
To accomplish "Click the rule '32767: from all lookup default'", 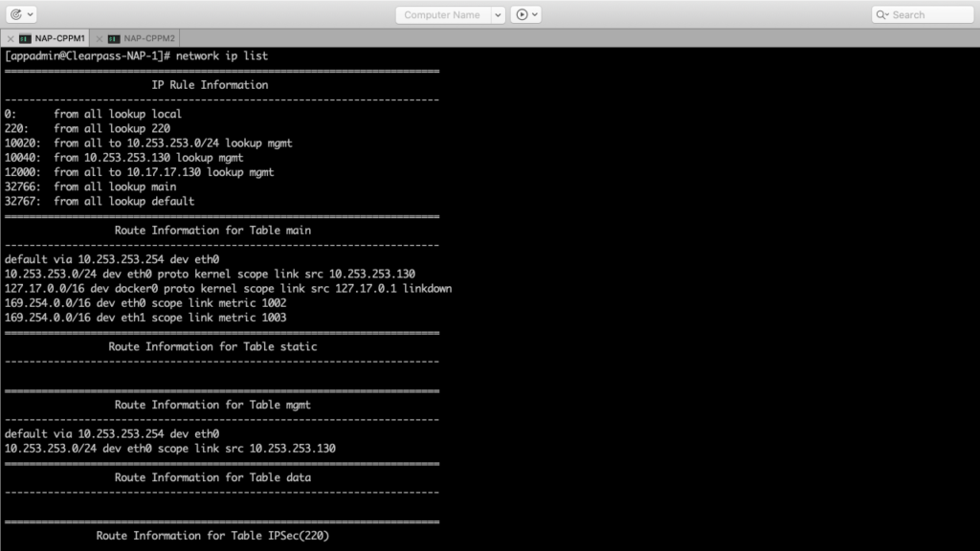I will coord(100,201).
